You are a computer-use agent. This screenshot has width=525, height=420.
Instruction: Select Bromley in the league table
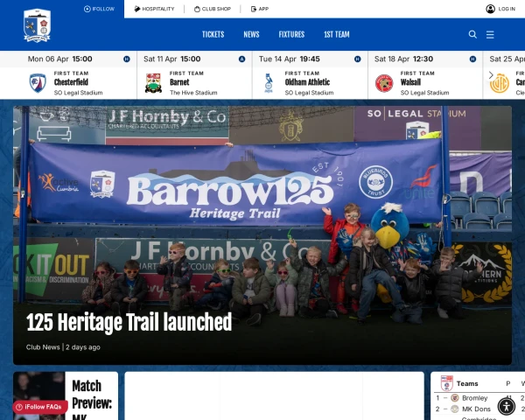[475, 398]
